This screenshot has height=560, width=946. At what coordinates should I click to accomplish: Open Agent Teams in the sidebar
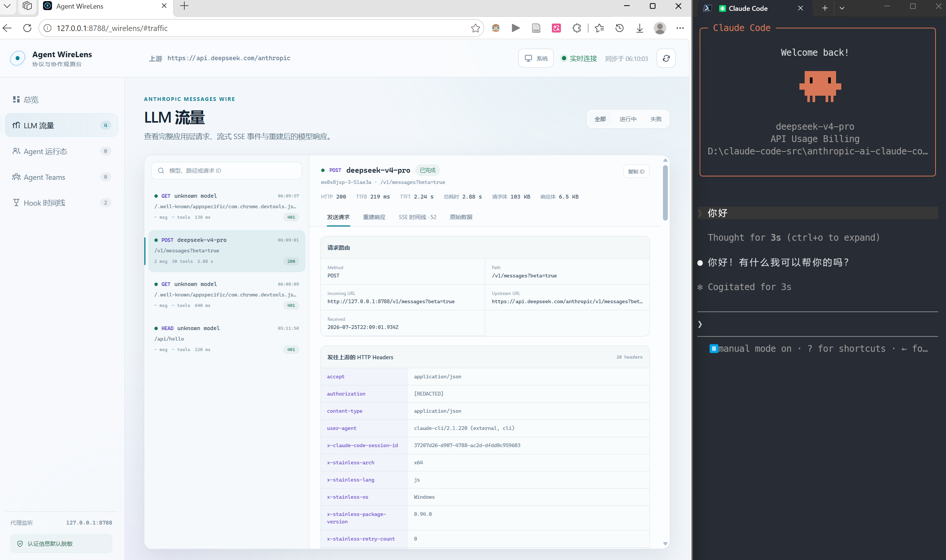(61, 177)
